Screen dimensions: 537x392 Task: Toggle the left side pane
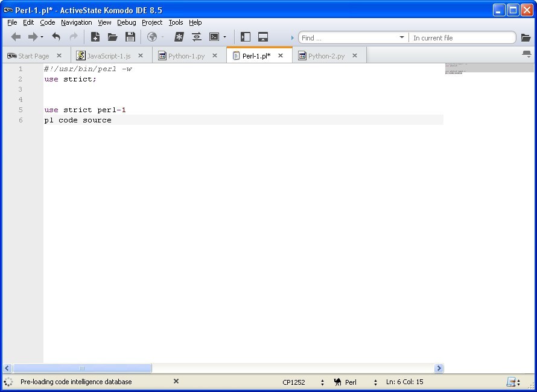coord(245,37)
